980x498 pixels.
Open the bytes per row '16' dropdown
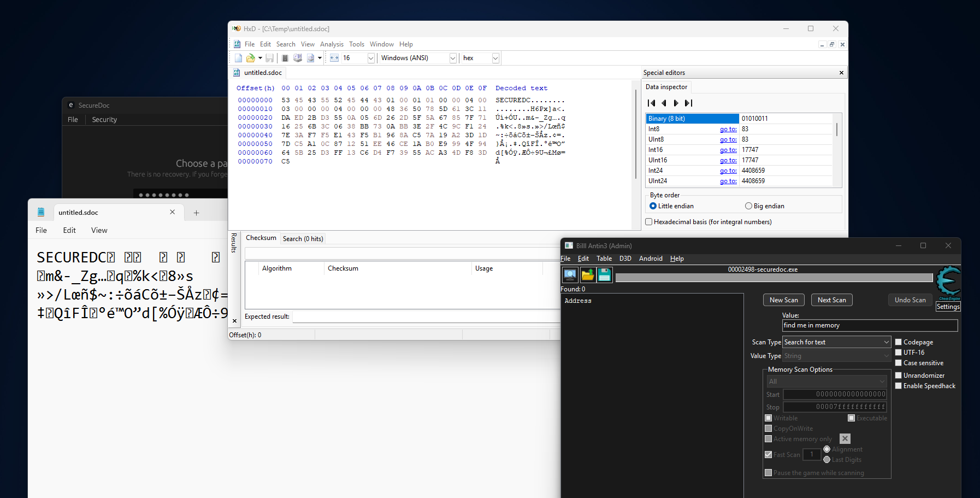click(x=371, y=58)
